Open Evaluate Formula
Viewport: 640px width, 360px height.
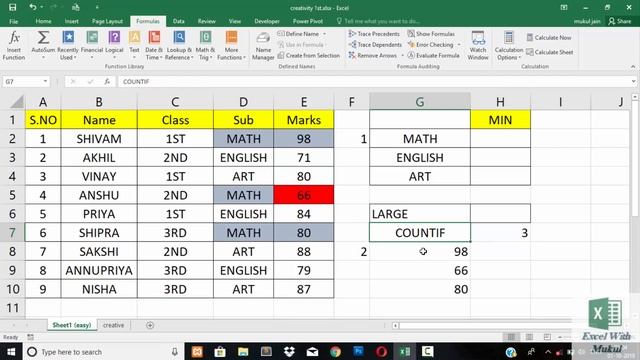(433, 55)
